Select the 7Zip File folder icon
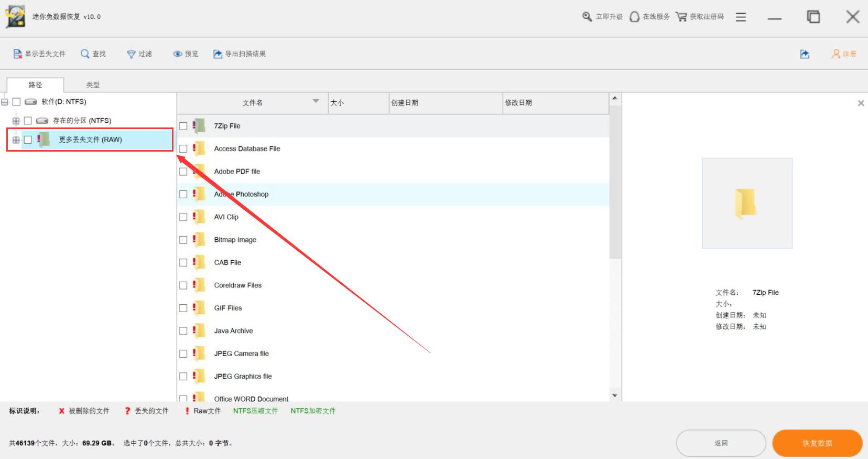Viewport: 868px width, 459px height. click(199, 126)
